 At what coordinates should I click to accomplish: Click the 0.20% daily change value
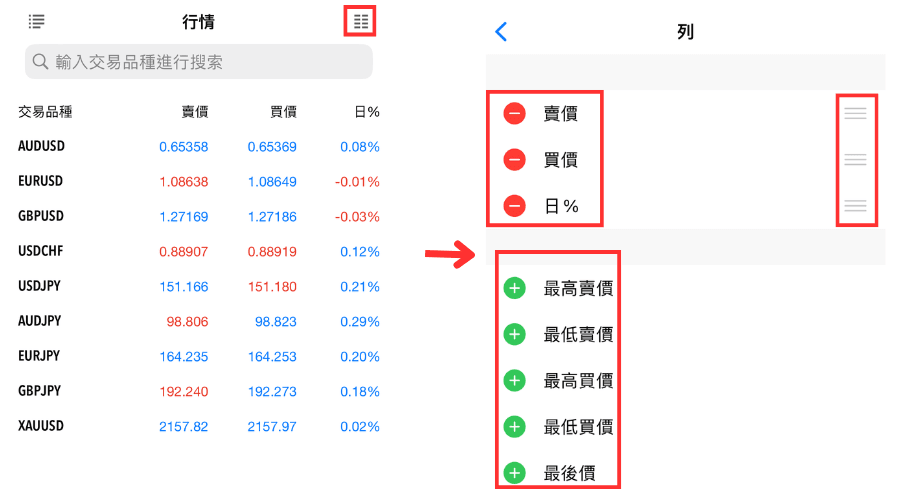(360, 357)
